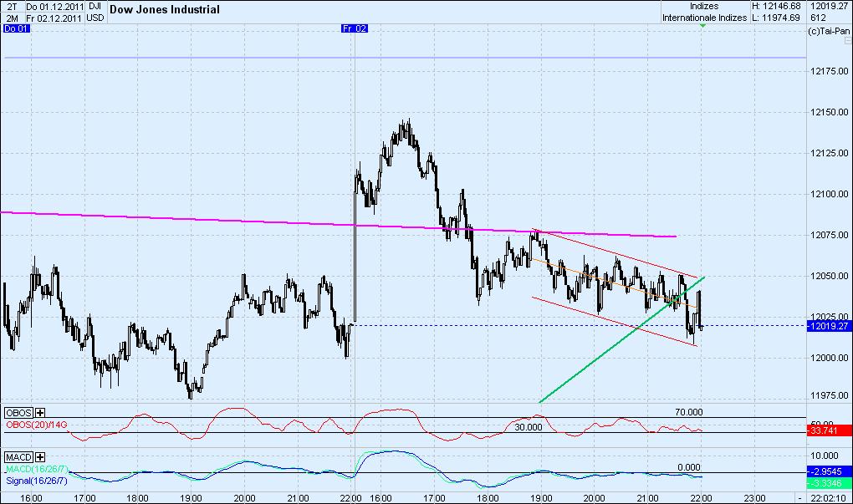Toggle the 2T timeframe cell
Screen dimensions: 853x504
(9, 6)
